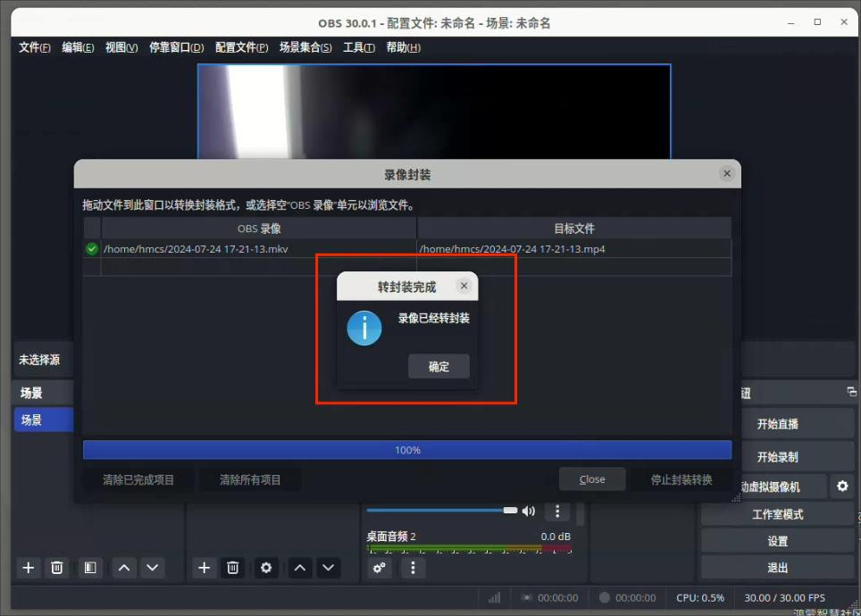Click the blue info icon in dialog

pos(364,329)
